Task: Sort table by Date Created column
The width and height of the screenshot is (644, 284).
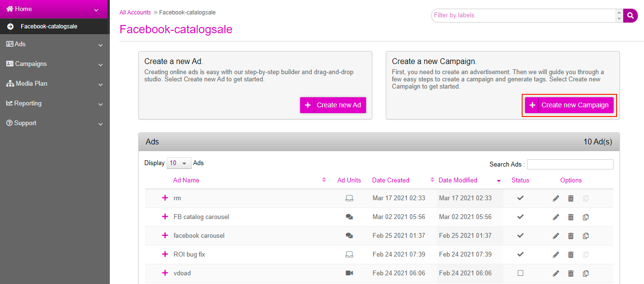Action: coord(391,181)
